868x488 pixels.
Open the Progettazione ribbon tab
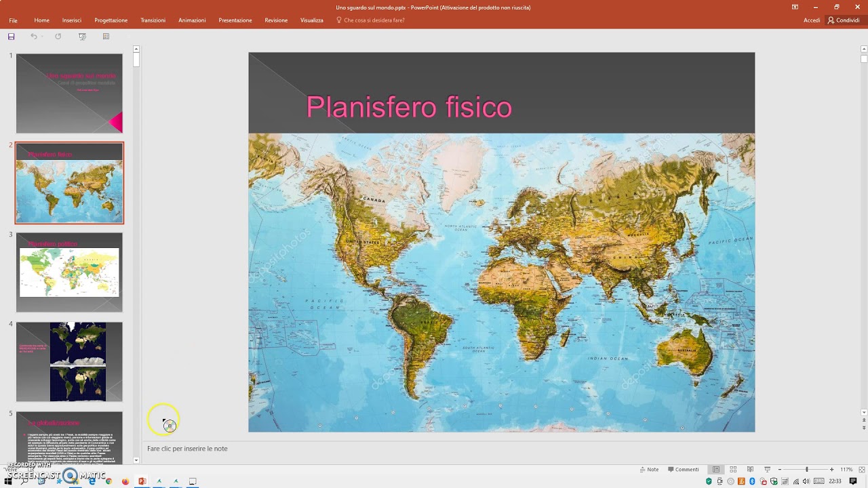coord(111,20)
